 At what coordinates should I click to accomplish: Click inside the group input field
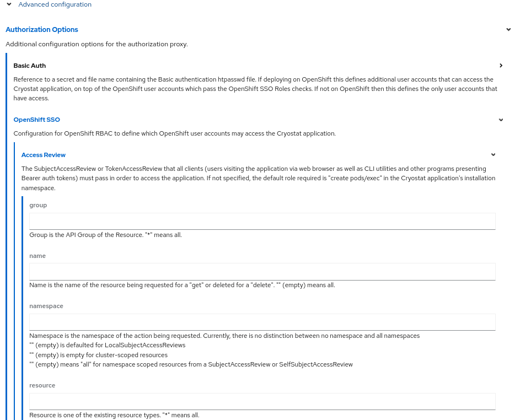coord(262,221)
